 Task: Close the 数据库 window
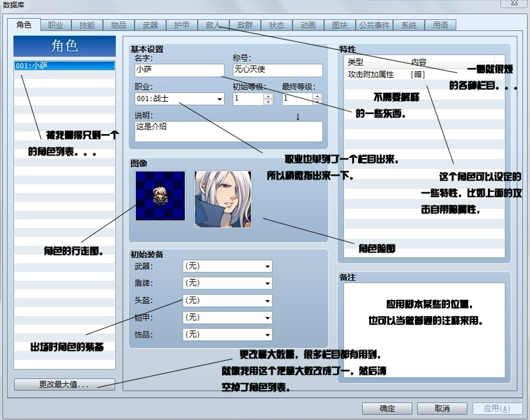tap(514, 3)
